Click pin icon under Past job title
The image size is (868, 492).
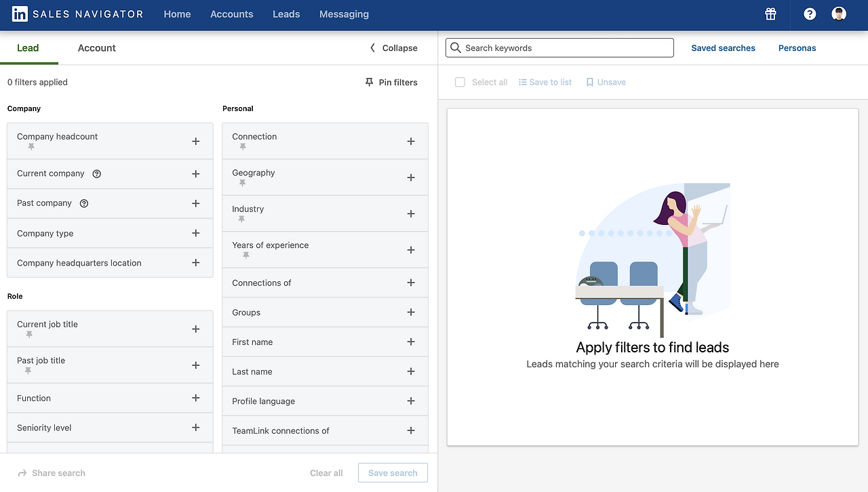tap(28, 371)
